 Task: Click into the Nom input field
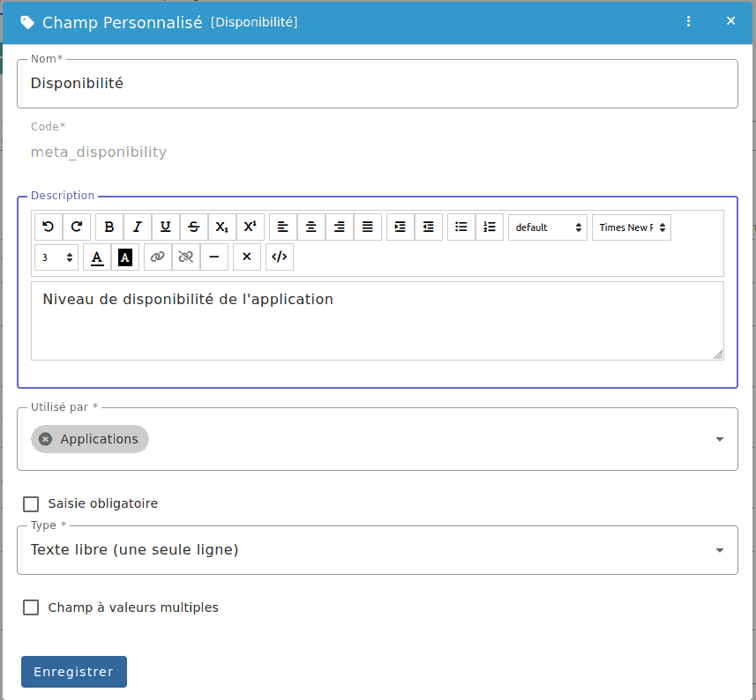377,84
